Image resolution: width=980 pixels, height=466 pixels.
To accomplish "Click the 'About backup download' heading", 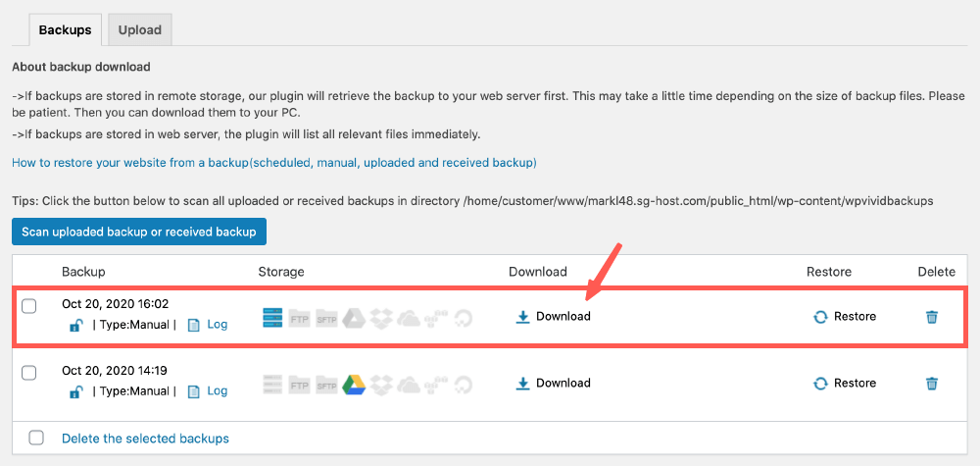I will (x=81, y=67).
